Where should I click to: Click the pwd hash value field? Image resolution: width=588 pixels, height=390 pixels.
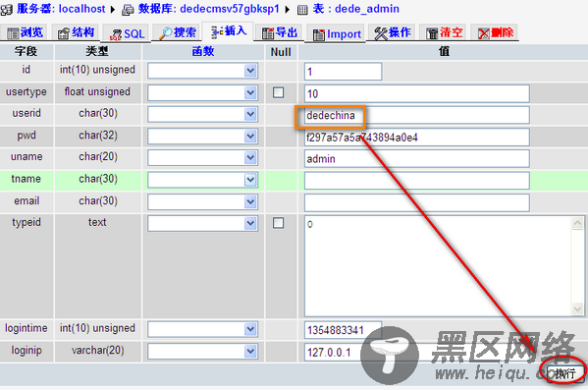coord(416,137)
